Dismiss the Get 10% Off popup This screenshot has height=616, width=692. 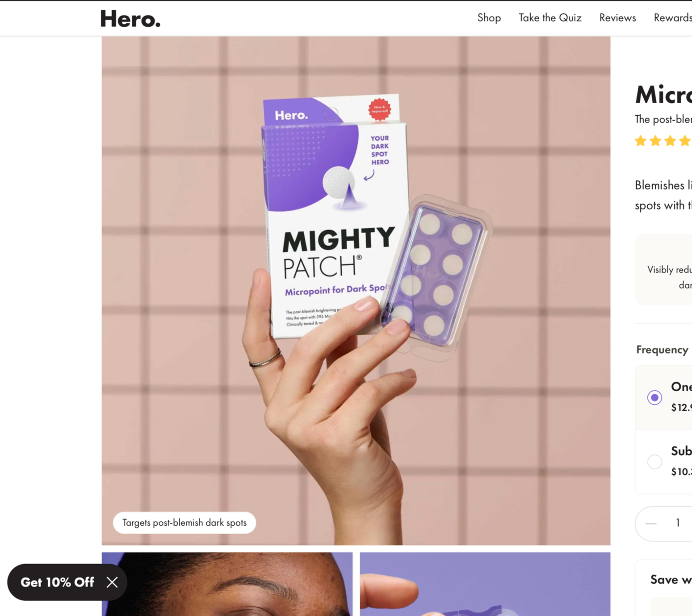tap(112, 582)
